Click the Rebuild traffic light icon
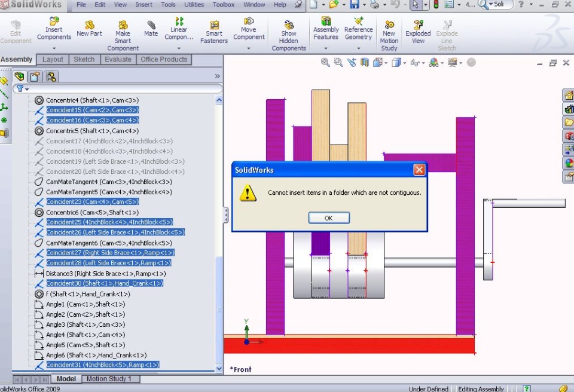 click(436, 4)
